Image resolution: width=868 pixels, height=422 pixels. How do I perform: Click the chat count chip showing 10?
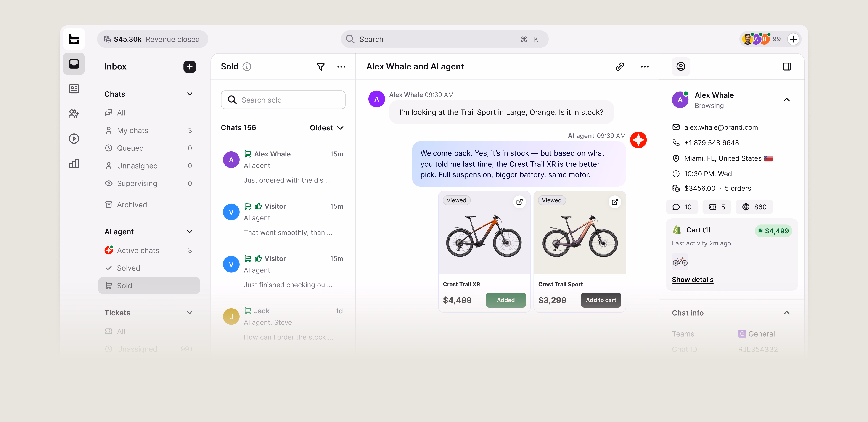tap(682, 207)
